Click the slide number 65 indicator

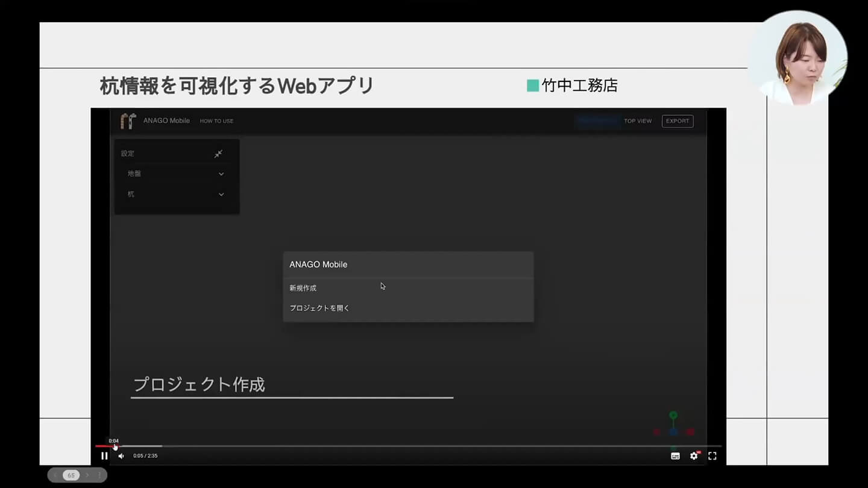tap(71, 475)
